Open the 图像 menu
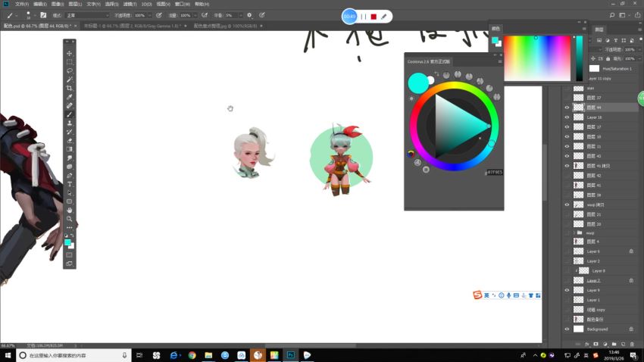This screenshot has width=644, height=362. 58,4
